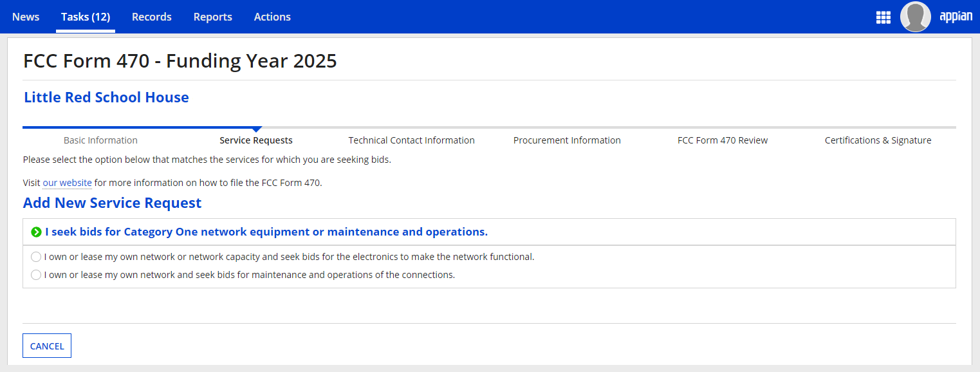The width and height of the screenshot is (980, 372).
Task: Go to the FCC Form 470 Review step
Action: click(x=723, y=140)
